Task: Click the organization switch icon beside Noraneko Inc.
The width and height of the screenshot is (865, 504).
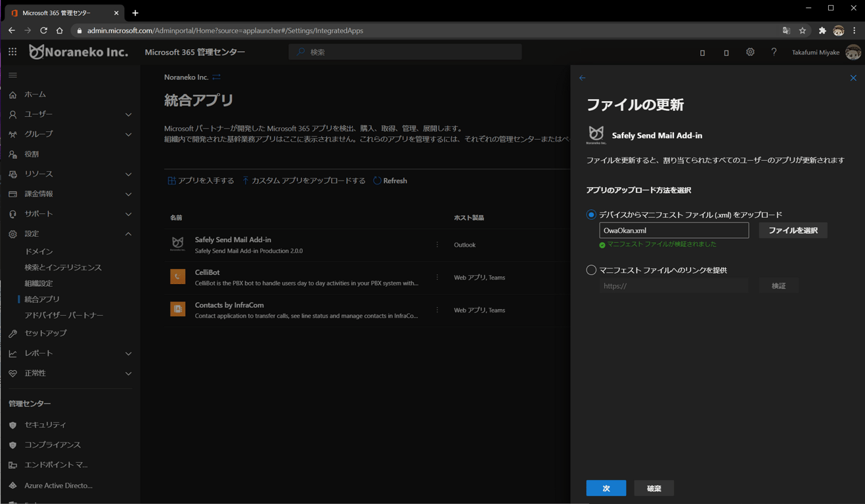Action: click(216, 77)
